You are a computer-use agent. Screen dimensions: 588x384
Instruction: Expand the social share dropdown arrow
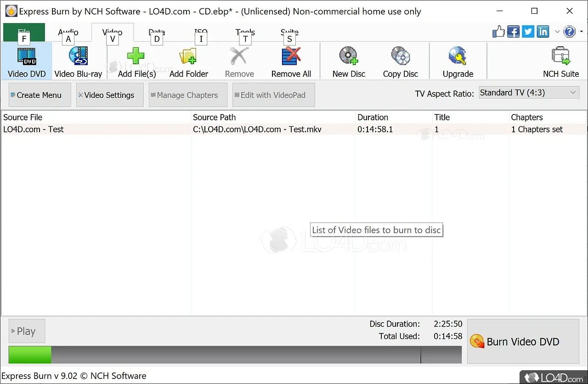[557, 32]
